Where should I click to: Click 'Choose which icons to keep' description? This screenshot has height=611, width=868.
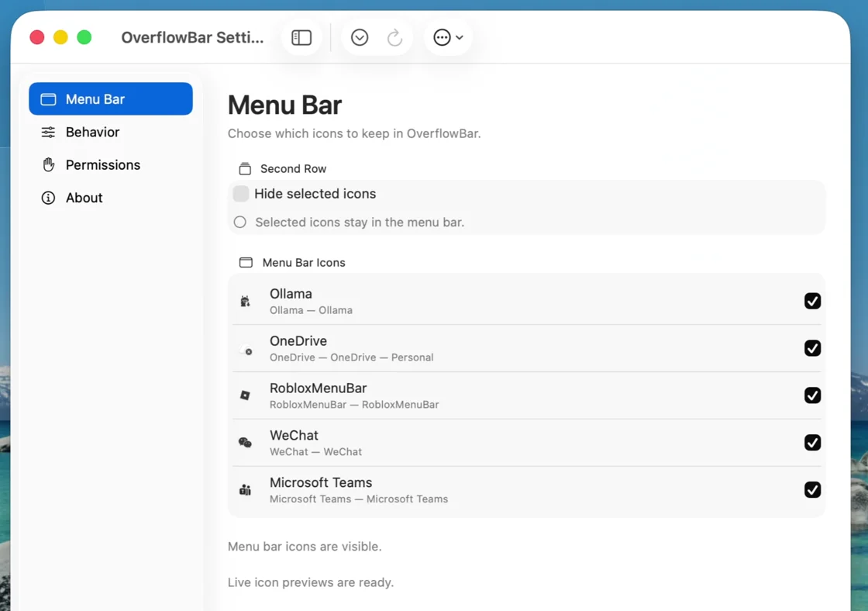pos(354,133)
